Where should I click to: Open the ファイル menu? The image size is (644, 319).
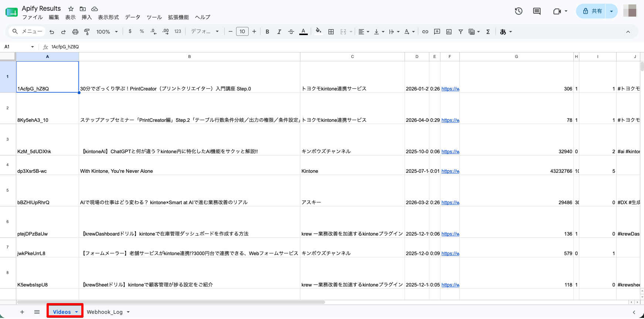[x=33, y=17]
